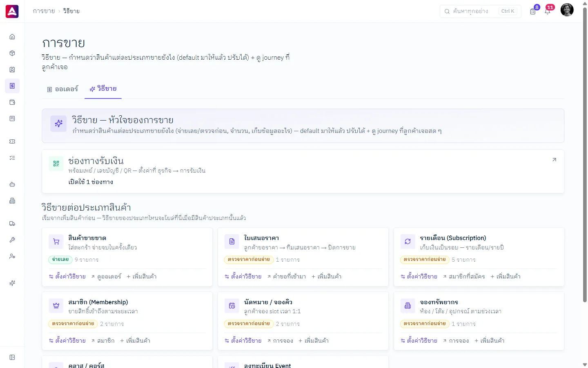The image size is (588, 368).
Task: Click ตั้งค่าวิธีขาย for สินค้าขายขาด
Action: click(x=67, y=277)
